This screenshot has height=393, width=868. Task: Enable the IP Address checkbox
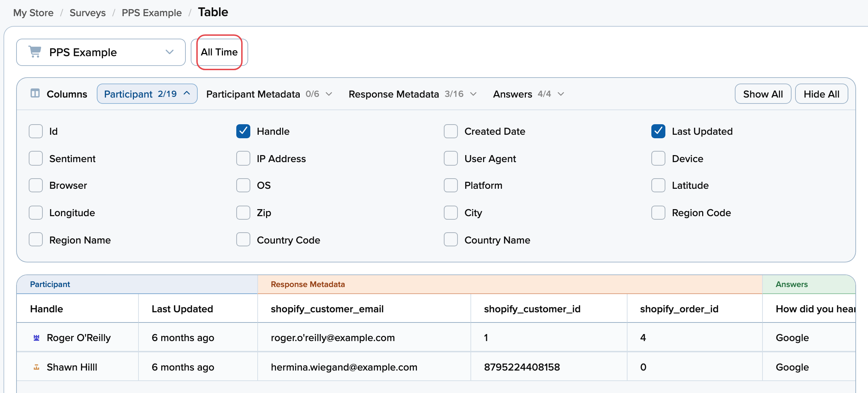[243, 158]
